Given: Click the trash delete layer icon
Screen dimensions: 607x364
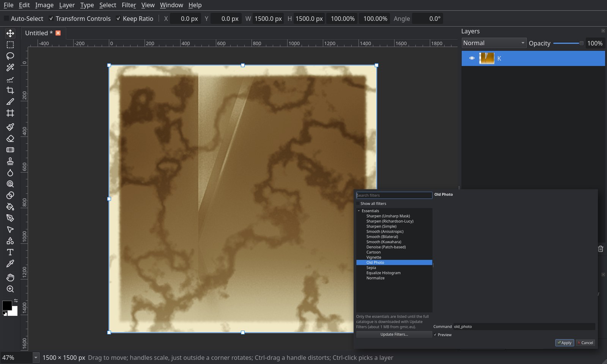Looking at the screenshot, I should click(x=601, y=249).
